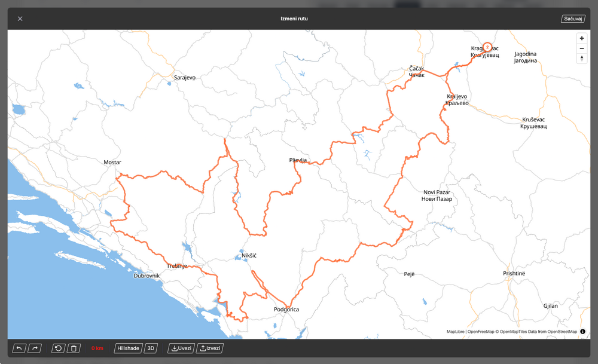Click the Podgorica label on the map
Viewport: 598px width, 364px height.
pos(286,310)
